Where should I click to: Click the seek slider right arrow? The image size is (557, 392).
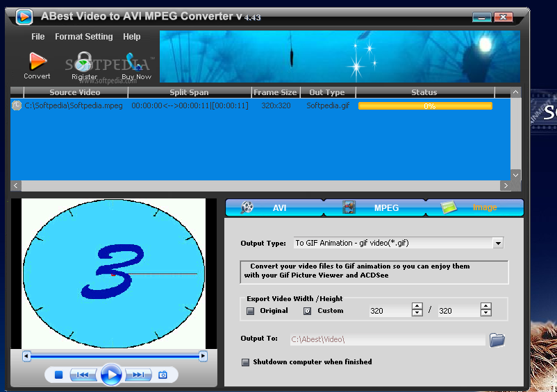click(x=203, y=356)
